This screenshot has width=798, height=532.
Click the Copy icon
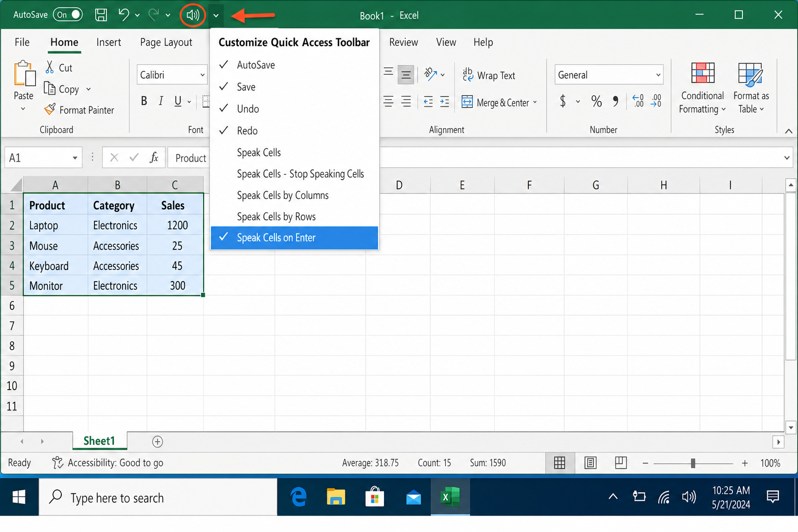pyautogui.click(x=50, y=88)
